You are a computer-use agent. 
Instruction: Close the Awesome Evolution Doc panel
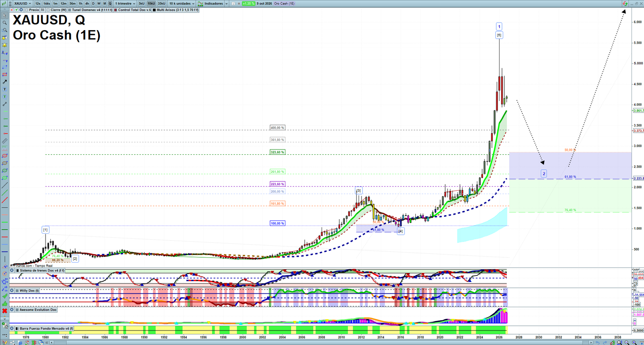[12, 310]
